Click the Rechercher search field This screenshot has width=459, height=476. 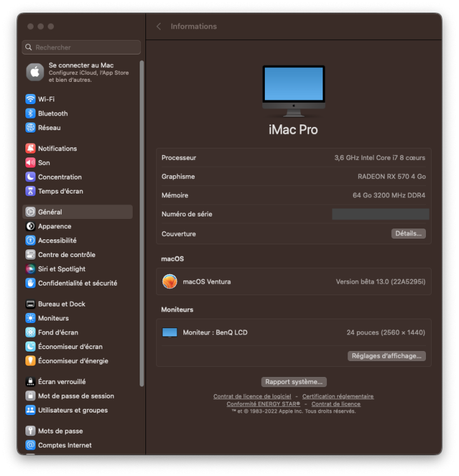pyautogui.click(x=81, y=48)
